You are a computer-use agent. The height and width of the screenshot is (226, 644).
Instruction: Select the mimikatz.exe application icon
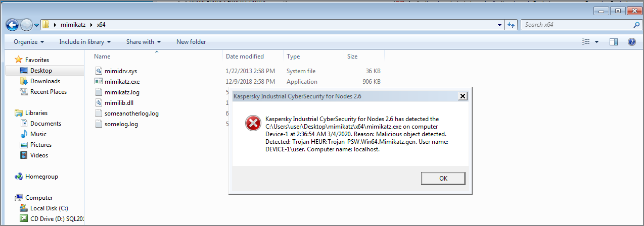click(x=99, y=81)
